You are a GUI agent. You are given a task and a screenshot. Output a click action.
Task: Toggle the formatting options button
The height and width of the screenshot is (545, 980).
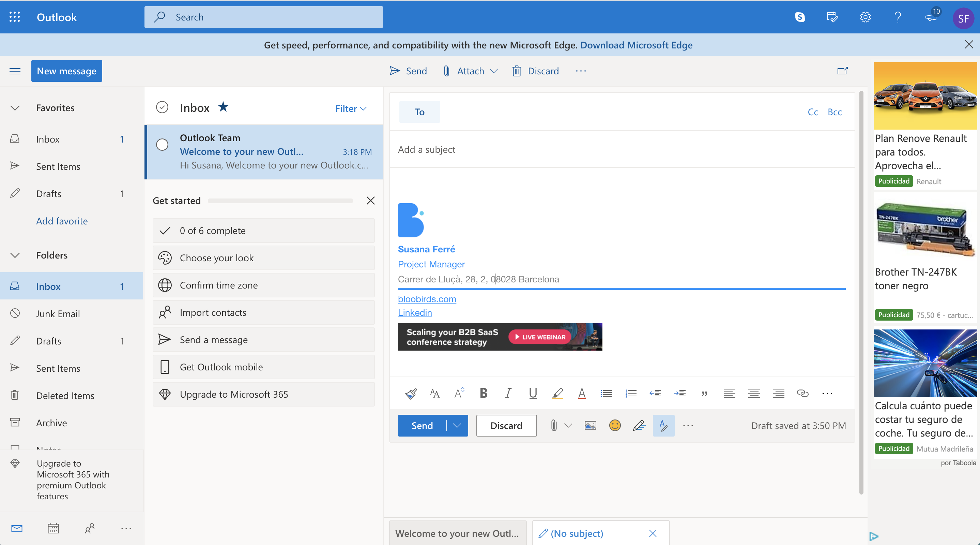[663, 425]
